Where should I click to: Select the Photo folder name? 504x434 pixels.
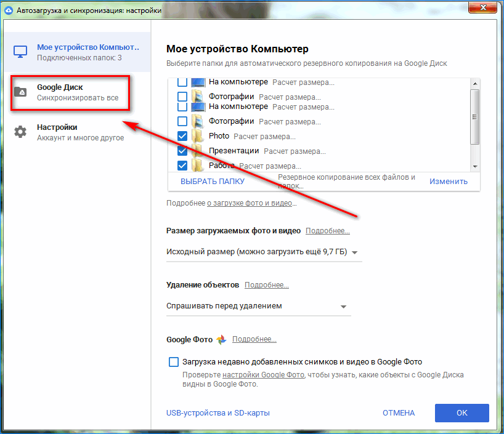click(219, 136)
